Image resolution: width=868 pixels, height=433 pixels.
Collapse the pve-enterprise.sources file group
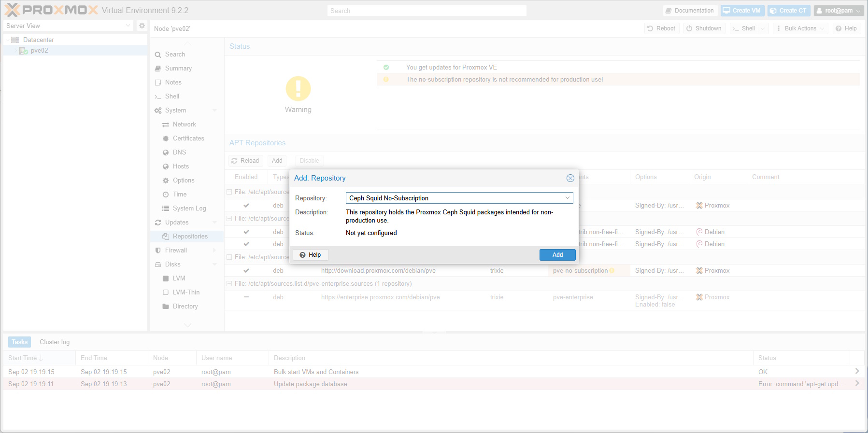click(229, 284)
